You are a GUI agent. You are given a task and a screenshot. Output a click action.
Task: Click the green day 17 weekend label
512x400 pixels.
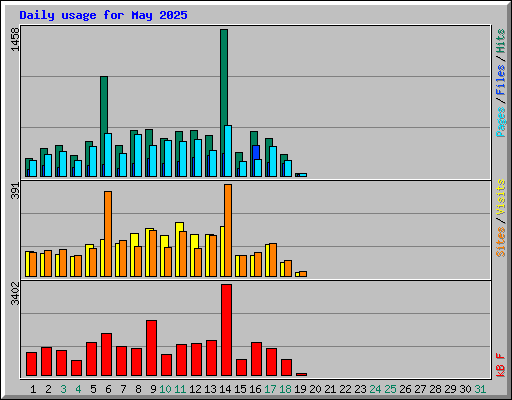pos(270,389)
